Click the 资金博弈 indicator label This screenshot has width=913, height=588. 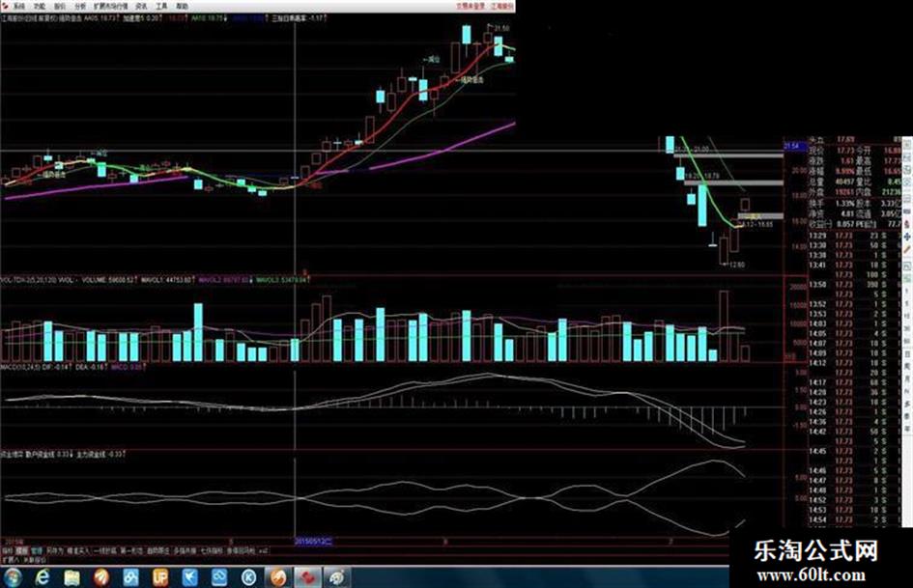click(12, 454)
